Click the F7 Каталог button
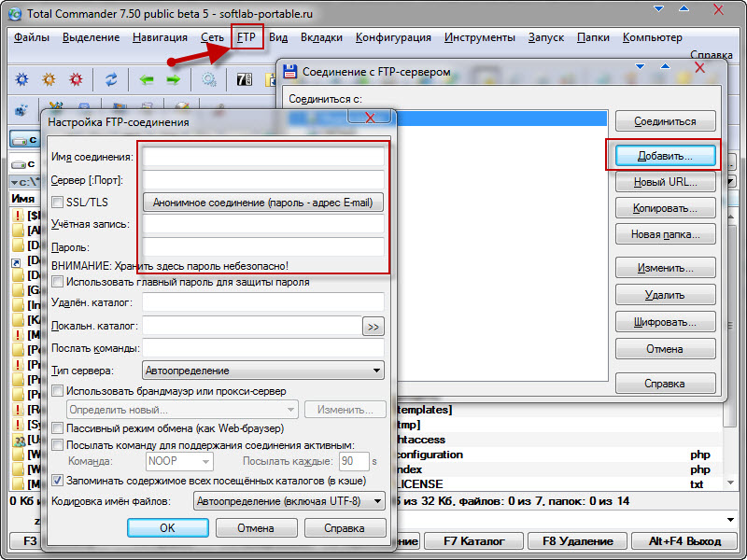 click(x=474, y=541)
